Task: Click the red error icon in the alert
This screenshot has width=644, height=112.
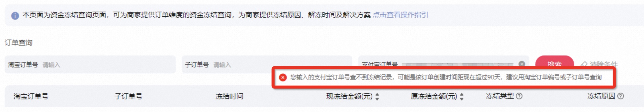Action: [283, 77]
